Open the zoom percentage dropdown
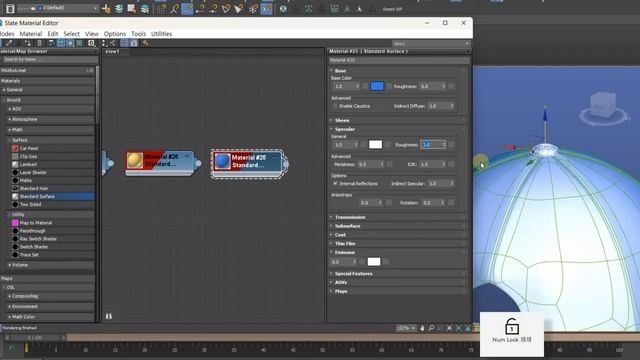Image resolution: width=640 pixels, height=360 pixels. (x=406, y=328)
